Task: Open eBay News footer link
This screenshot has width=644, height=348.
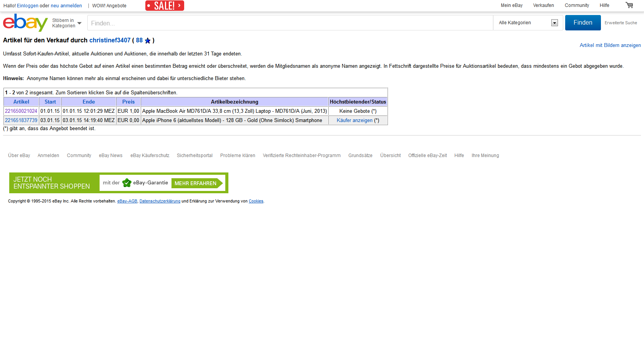Action: [111, 156]
